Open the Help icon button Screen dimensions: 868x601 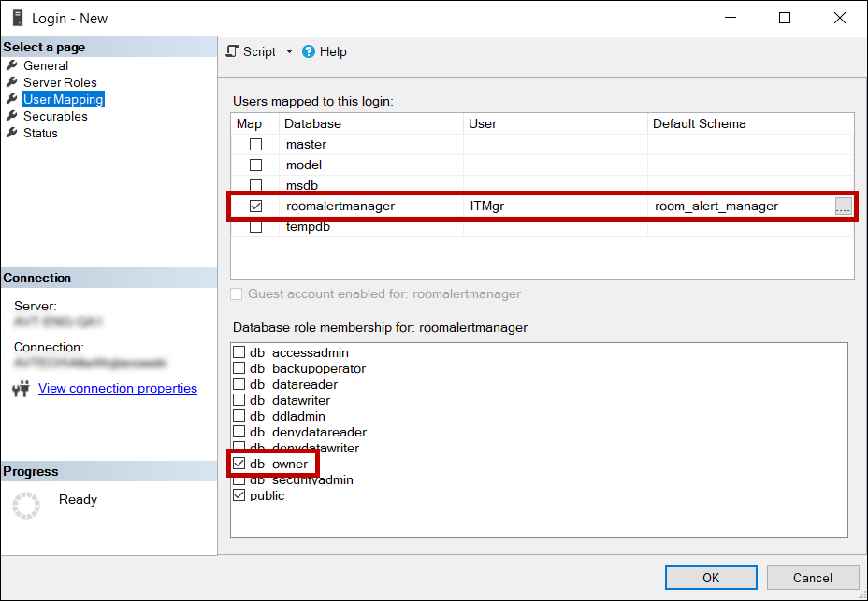pos(309,51)
